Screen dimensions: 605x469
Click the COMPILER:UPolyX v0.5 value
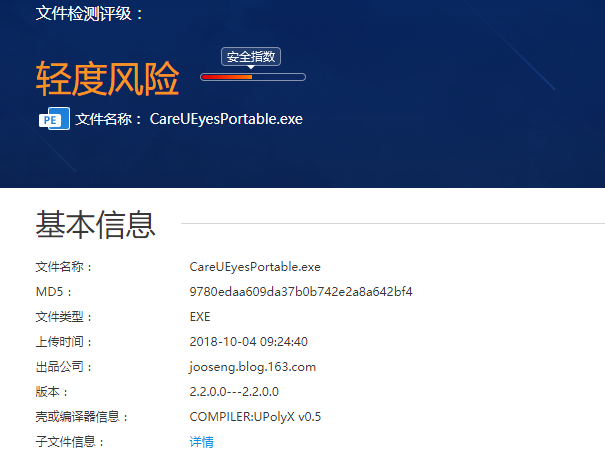[255, 417]
